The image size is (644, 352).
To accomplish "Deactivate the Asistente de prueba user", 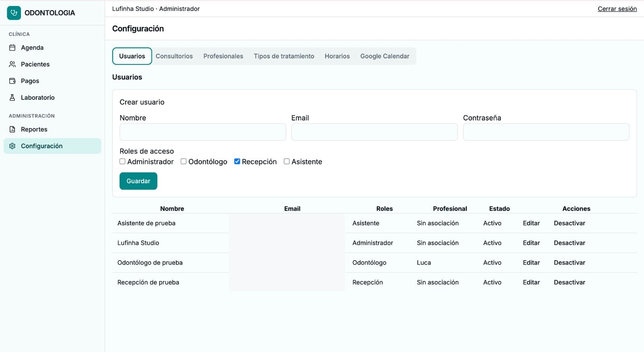I will tap(570, 223).
